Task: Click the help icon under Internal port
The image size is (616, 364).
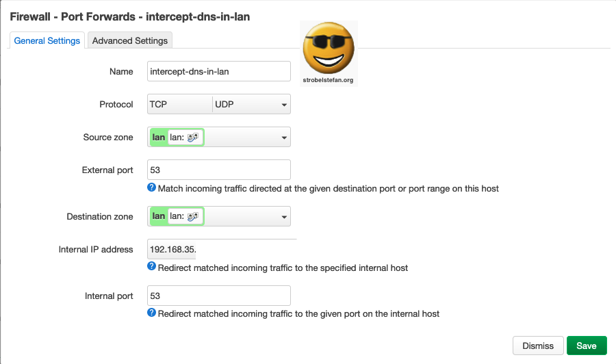Action: click(x=152, y=313)
